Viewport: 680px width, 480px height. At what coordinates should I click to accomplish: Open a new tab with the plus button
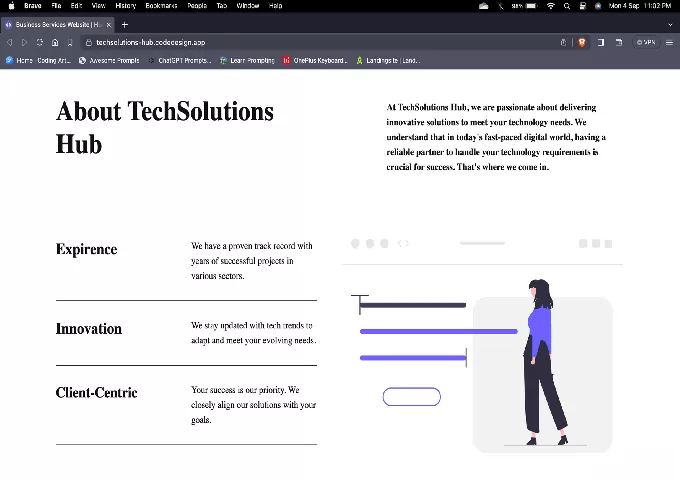click(124, 24)
